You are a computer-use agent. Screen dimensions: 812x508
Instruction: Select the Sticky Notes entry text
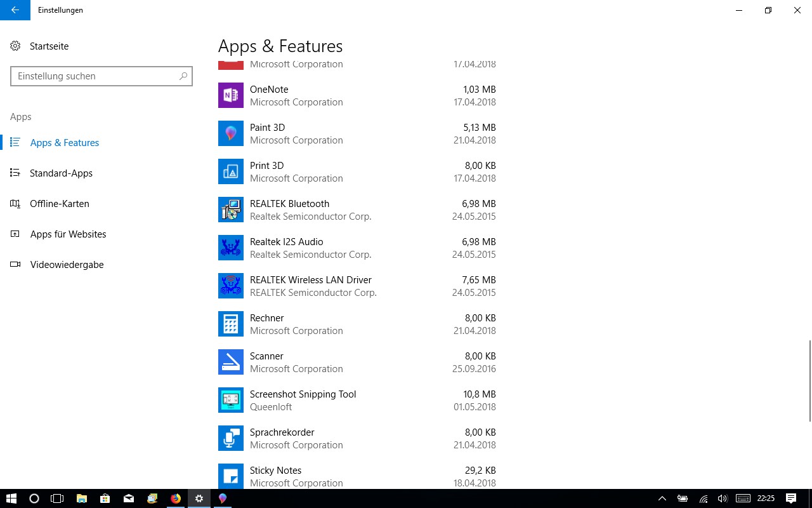[275, 471]
